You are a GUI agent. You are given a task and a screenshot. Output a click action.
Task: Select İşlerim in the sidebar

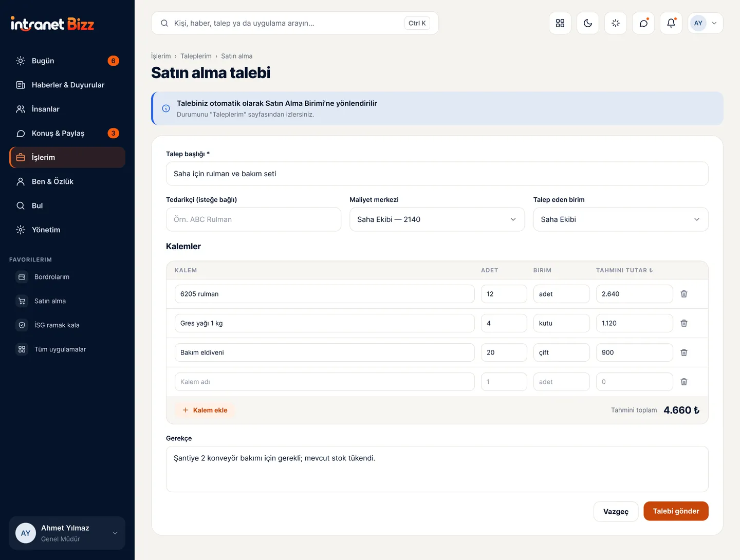67,157
